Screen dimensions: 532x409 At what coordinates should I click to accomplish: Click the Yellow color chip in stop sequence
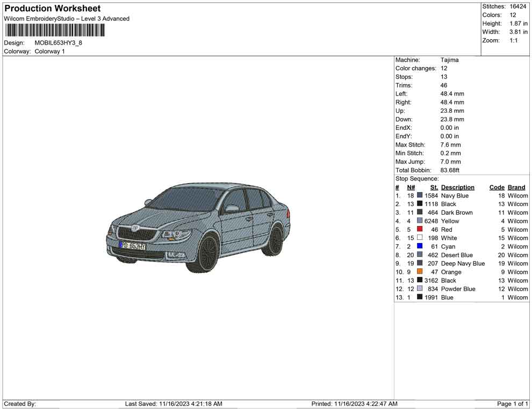tap(420, 221)
